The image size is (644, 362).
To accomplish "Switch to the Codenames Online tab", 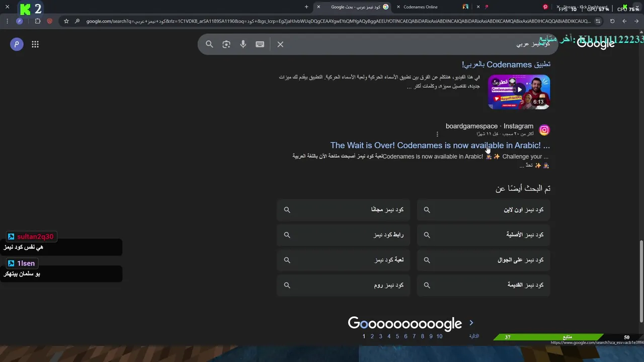I will tap(427, 7).
